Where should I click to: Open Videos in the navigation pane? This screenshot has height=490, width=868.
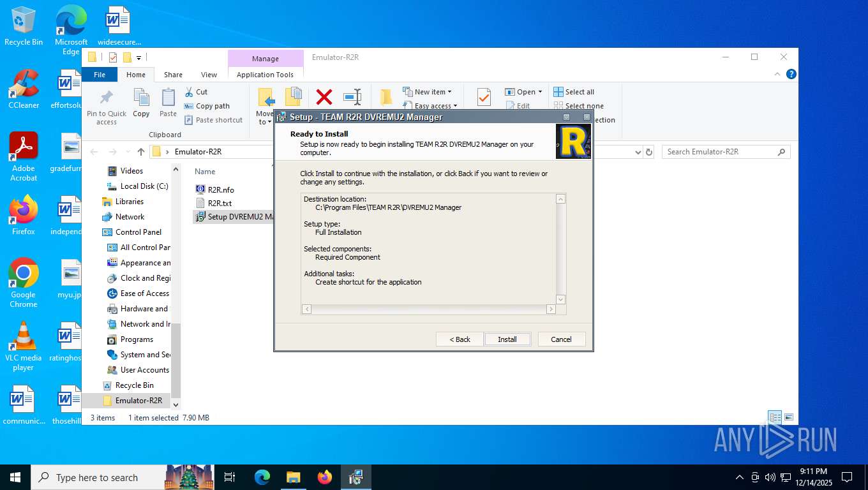(125, 171)
